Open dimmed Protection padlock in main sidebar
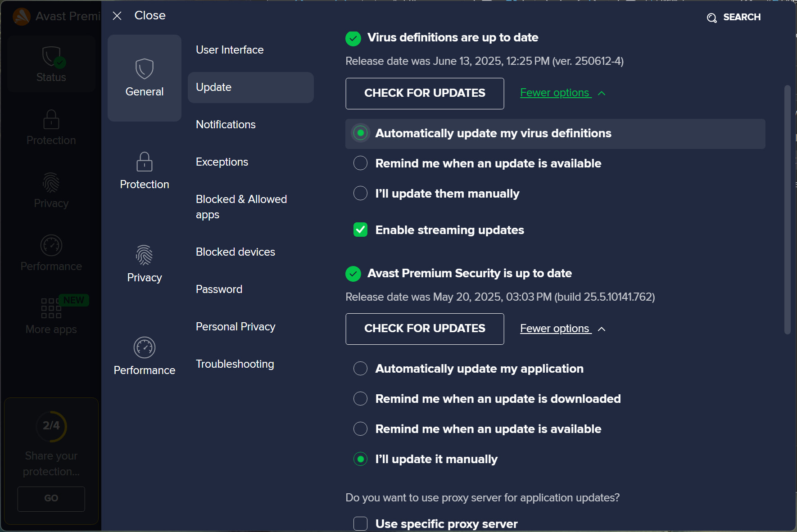Viewport: 797px width, 532px height. (51, 127)
